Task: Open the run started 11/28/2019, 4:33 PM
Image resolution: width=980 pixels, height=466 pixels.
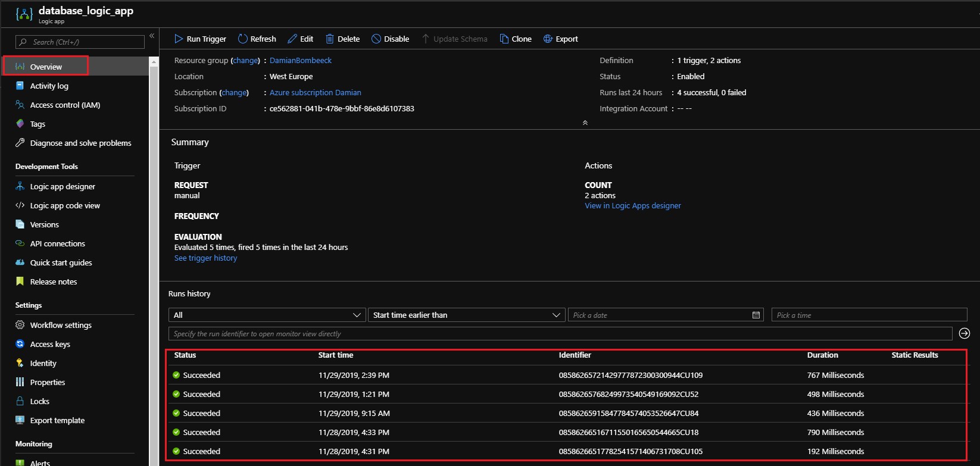Action: pos(567,432)
